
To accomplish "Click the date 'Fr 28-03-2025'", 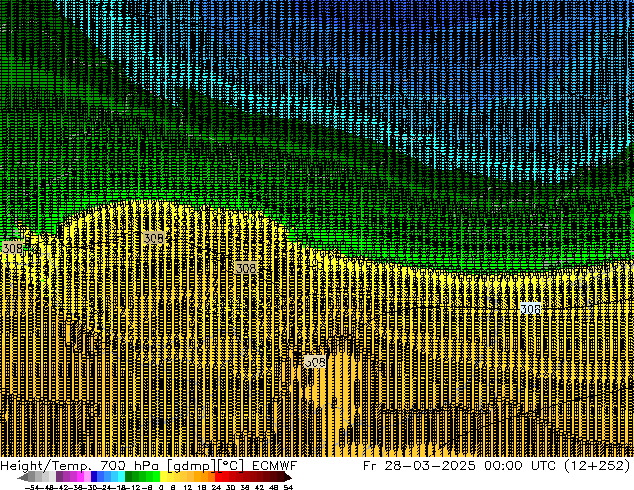I will click(419, 466).
